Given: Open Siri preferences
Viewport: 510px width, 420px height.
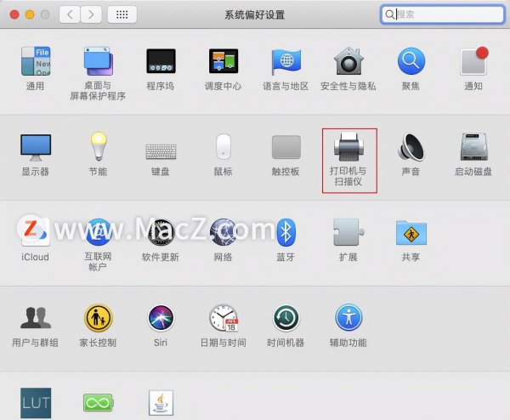Looking at the screenshot, I should click(161, 317).
